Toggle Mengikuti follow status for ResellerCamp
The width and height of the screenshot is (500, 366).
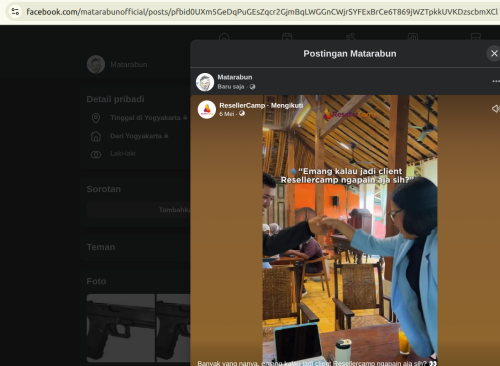click(287, 105)
